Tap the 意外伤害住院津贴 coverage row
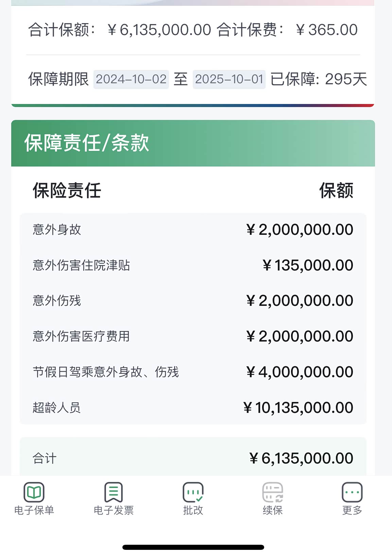This screenshot has width=392, height=558. tap(193, 265)
